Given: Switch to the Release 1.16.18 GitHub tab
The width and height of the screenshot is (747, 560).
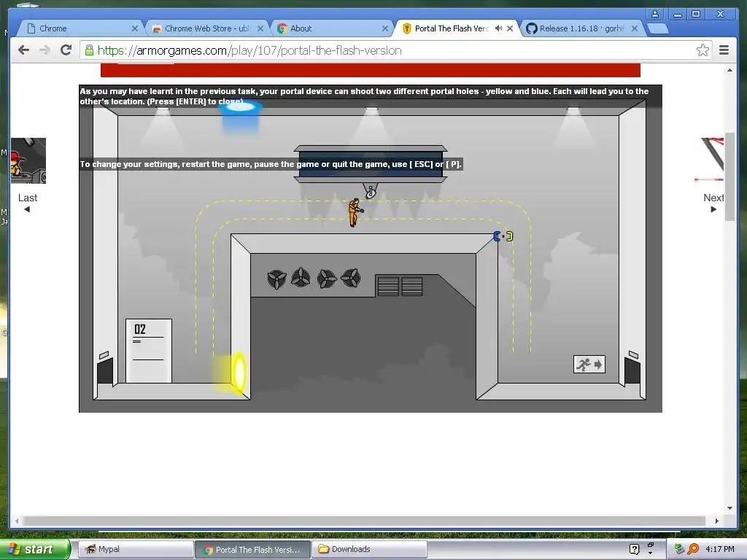Looking at the screenshot, I should (x=582, y=28).
